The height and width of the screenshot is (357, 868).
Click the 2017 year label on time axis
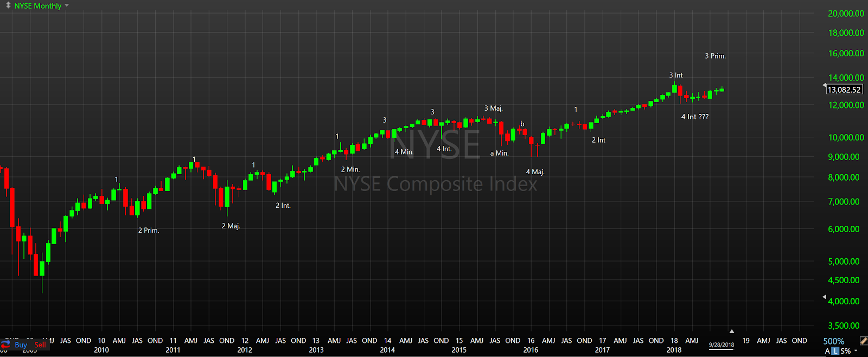(602, 350)
